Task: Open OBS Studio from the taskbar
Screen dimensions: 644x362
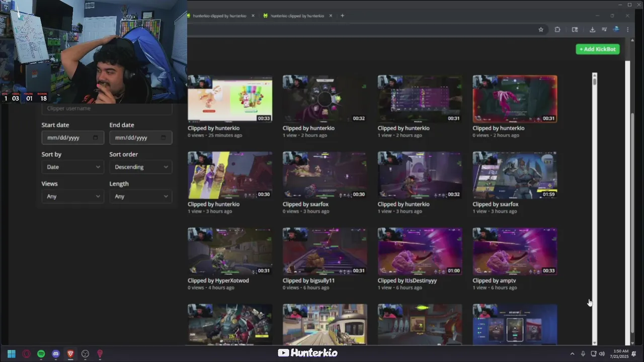Action: pos(85,354)
